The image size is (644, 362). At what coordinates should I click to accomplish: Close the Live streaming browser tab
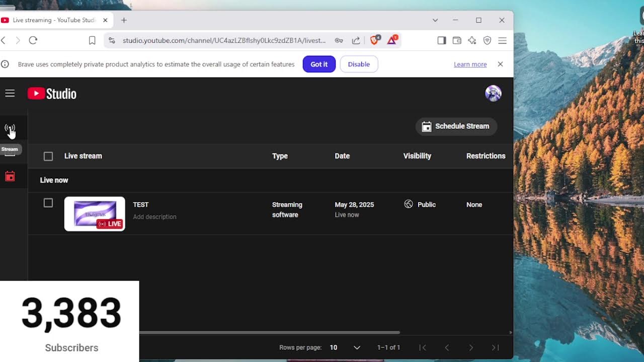click(x=105, y=20)
